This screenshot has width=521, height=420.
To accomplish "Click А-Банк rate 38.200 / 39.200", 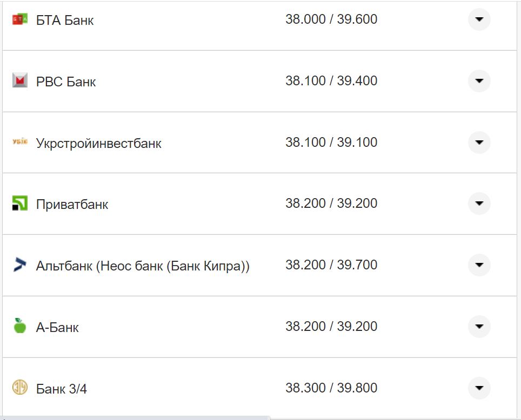I will (x=331, y=327).
